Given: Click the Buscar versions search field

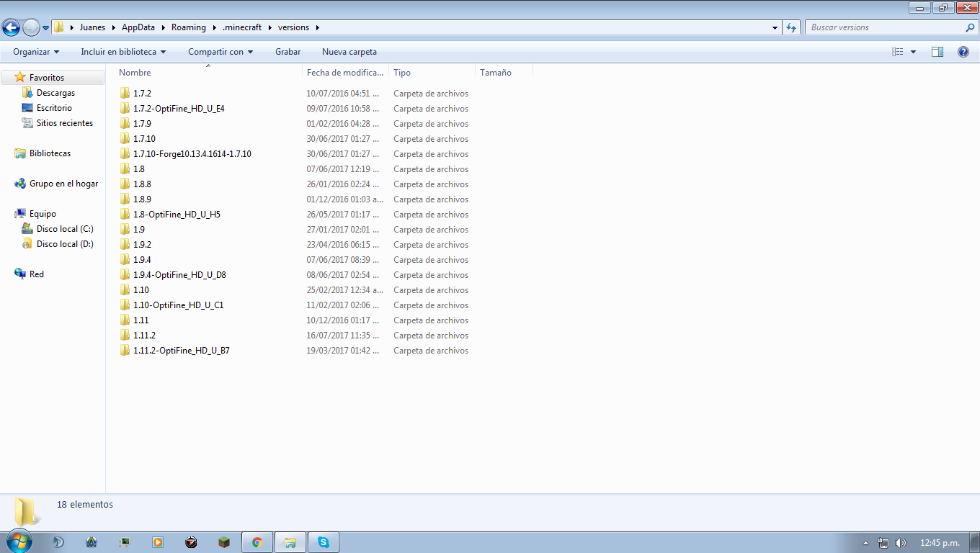Looking at the screenshot, I should [884, 27].
